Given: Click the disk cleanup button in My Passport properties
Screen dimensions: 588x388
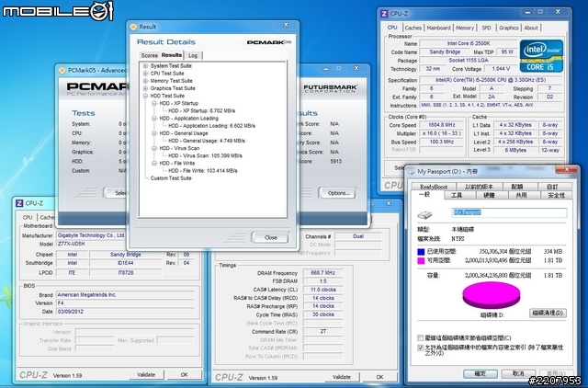Looking at the screenshot, I should click(548, 313).
